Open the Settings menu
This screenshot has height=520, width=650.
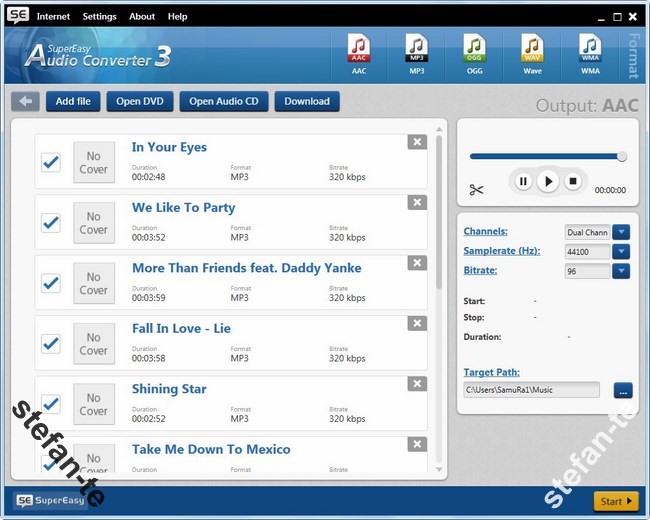(99, 17)
